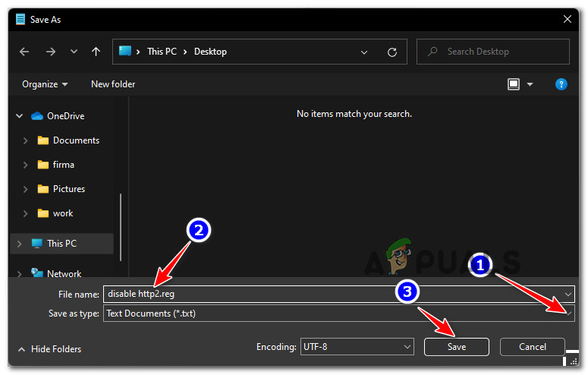
Task: Select Desktop in the address path
Action: pyautogui.click(x=210, y=52)
